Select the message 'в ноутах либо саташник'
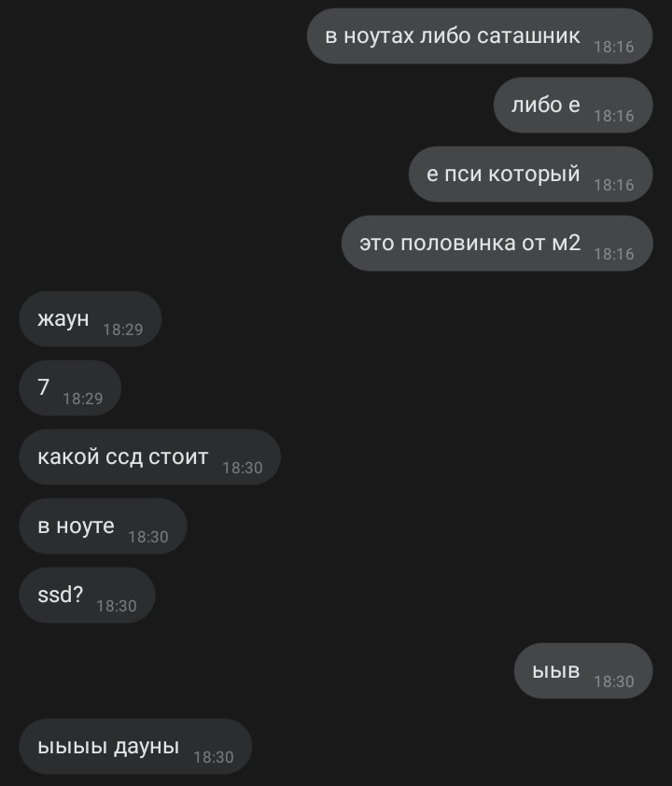 [x=480, y=36]
